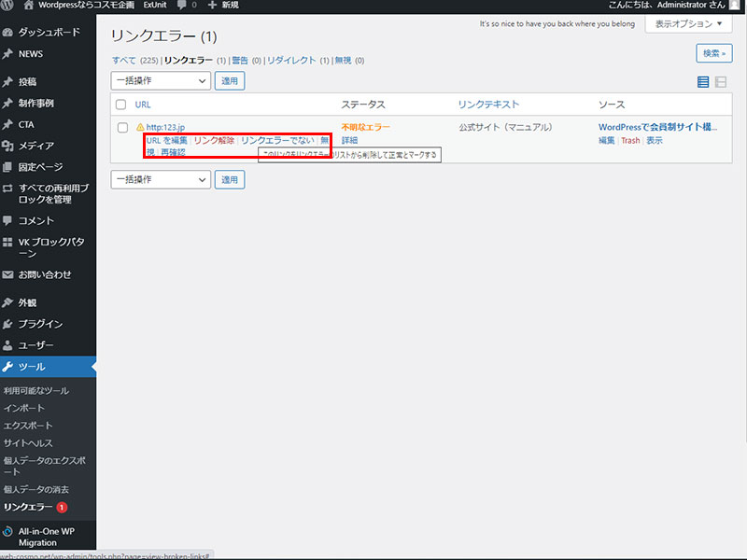Image resolution: width=747 pixels, height=560 pixels.
Task: Open the ExUnit menu in admin bar
Action: click(x=153, y=6)
